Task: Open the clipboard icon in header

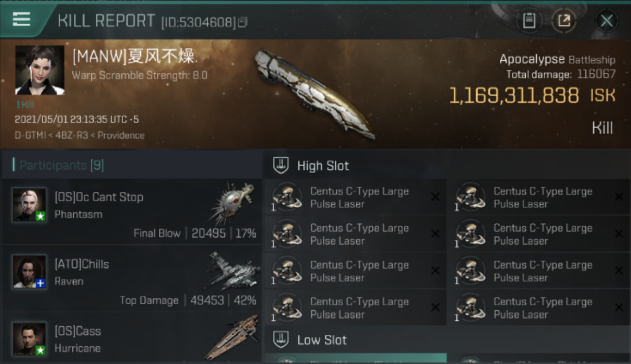Action: point(529,20)
